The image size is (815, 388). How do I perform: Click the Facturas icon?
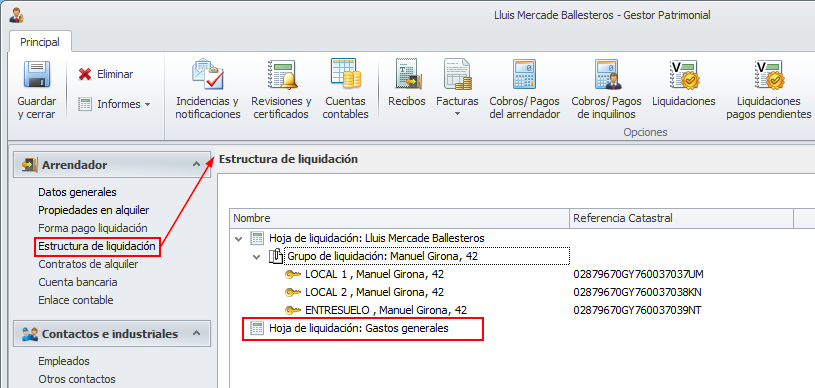[457, 75]
